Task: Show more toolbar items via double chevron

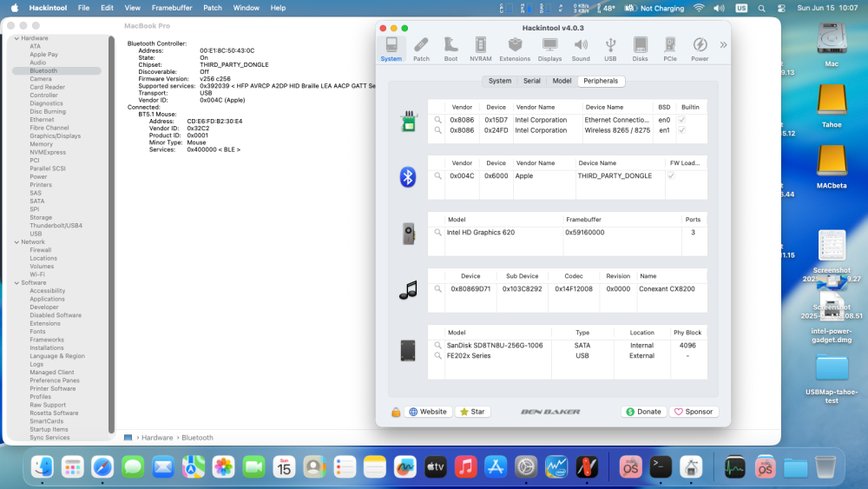Action: (x=723, y=45)
